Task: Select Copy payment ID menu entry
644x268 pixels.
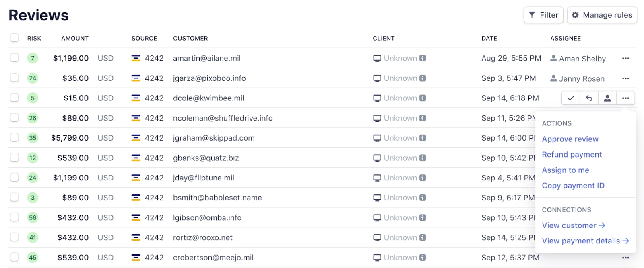Action: 573,186
